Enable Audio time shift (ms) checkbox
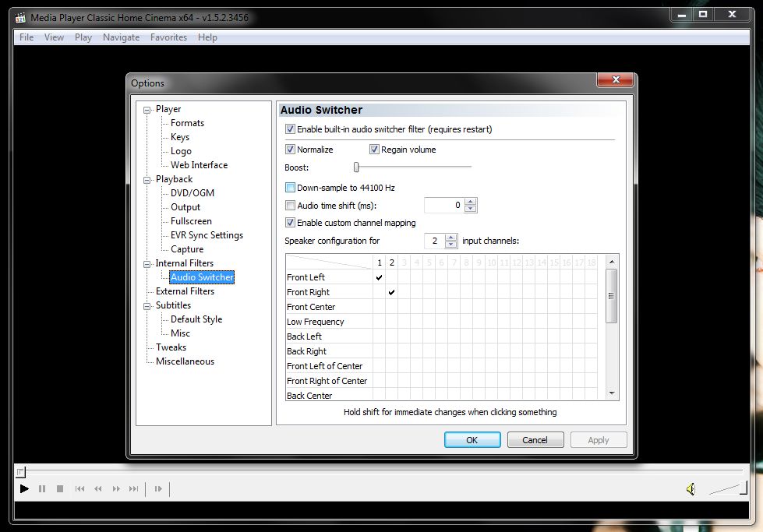 click(x=290, y=205)
